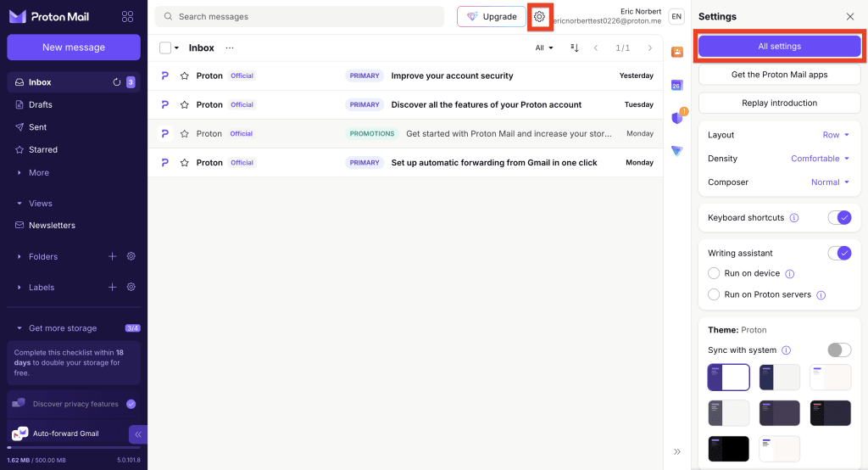Open the Proton VPN side icon
Viewport: 868px width, 470px height.
pyautogui.click(x=677, y=151)
